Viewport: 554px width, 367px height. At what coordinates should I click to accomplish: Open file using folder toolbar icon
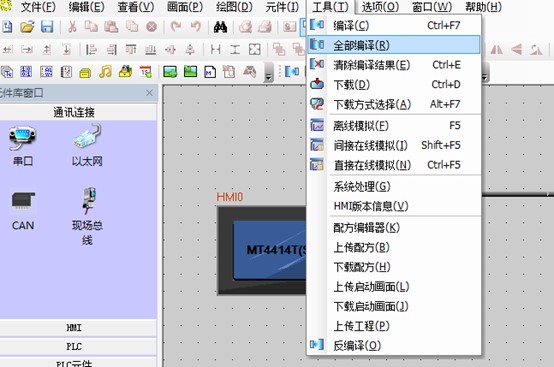click(28, 27)
